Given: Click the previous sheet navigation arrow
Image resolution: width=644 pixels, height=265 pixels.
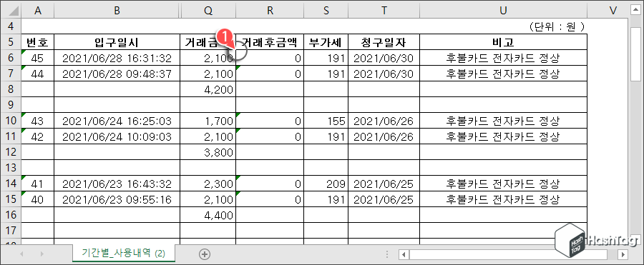Looking at the screenshot, I should coord(21,254).
